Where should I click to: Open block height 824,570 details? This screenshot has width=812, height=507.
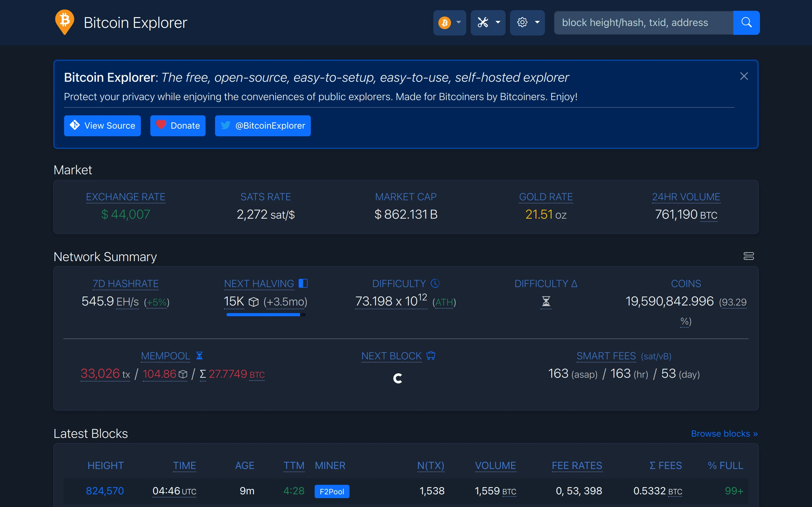(105, 490)
